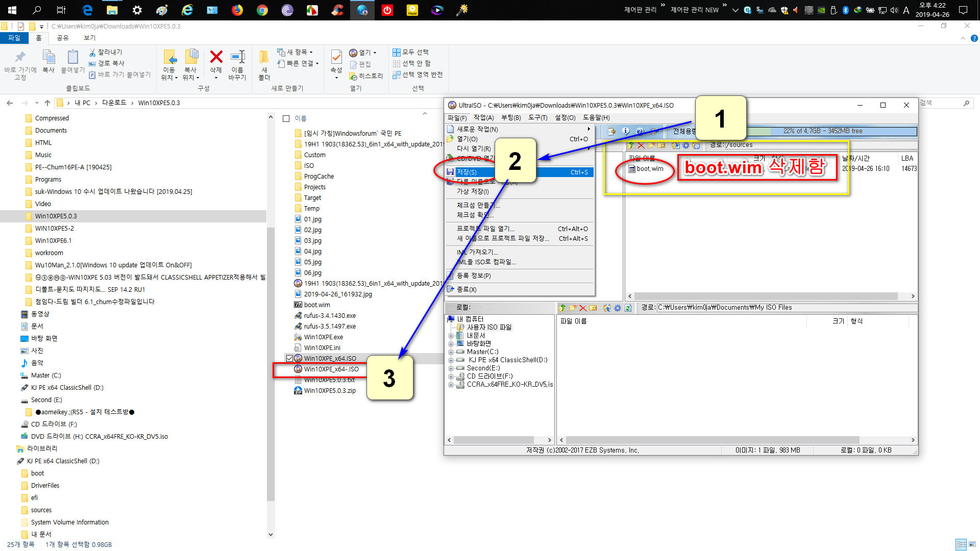Click 선택 영역 반전 in the ribbon
980x551 pixels.
click(x=418, y=74)
